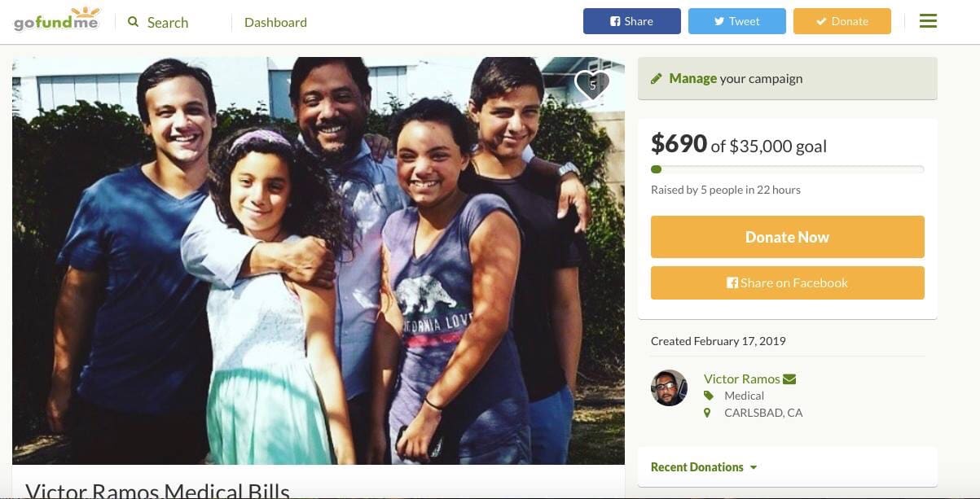Click the Donate Now button
Screen dimensions: 980x499
click(x=788, y=237)
